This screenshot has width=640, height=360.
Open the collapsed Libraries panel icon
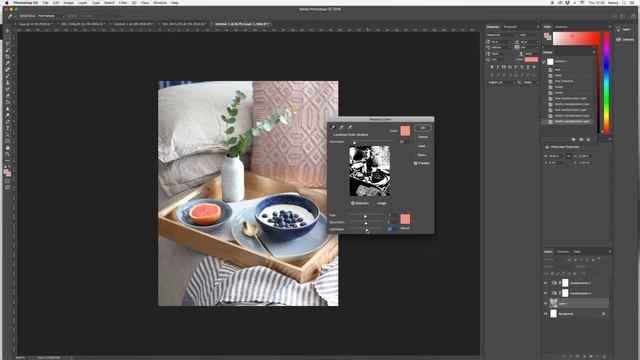click(618, 40)
